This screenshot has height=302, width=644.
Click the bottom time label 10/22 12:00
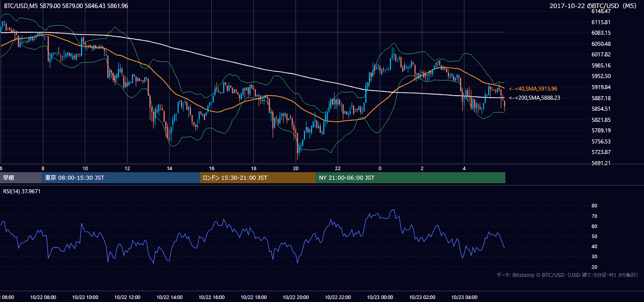(x=127, y=297)
